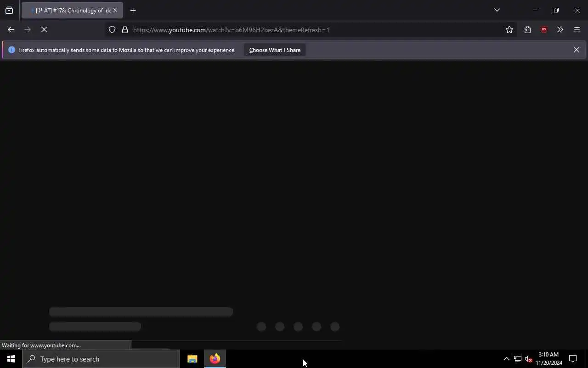588x368 pixels.
Task: Open Firefox application hamburger menu
Action: pos(577,30)
